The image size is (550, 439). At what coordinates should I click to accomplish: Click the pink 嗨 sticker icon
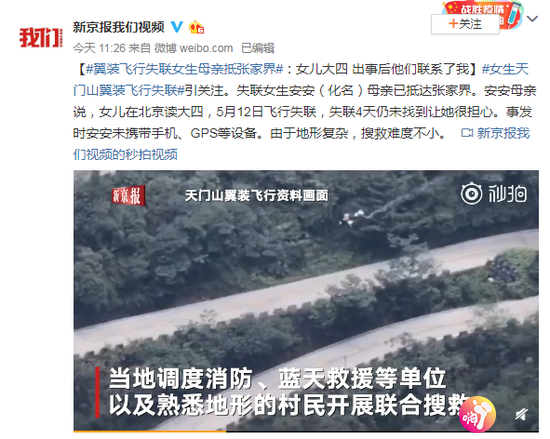tap(477, 414)
